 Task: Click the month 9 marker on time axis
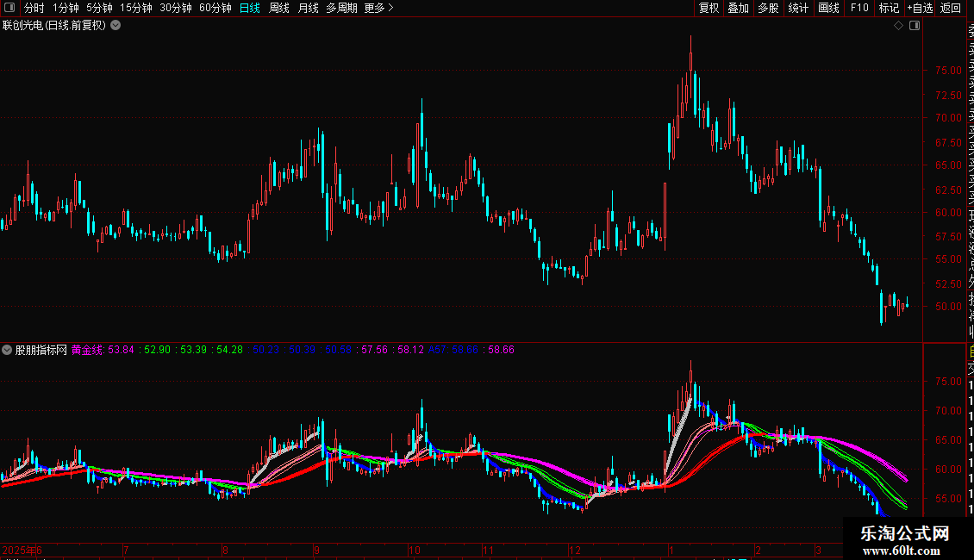tap(316, 551)
